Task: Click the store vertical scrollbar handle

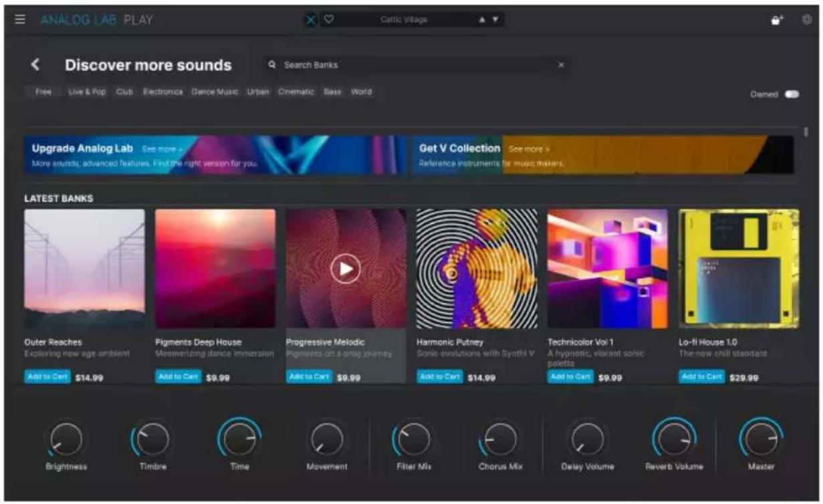Action: (806, 132)
